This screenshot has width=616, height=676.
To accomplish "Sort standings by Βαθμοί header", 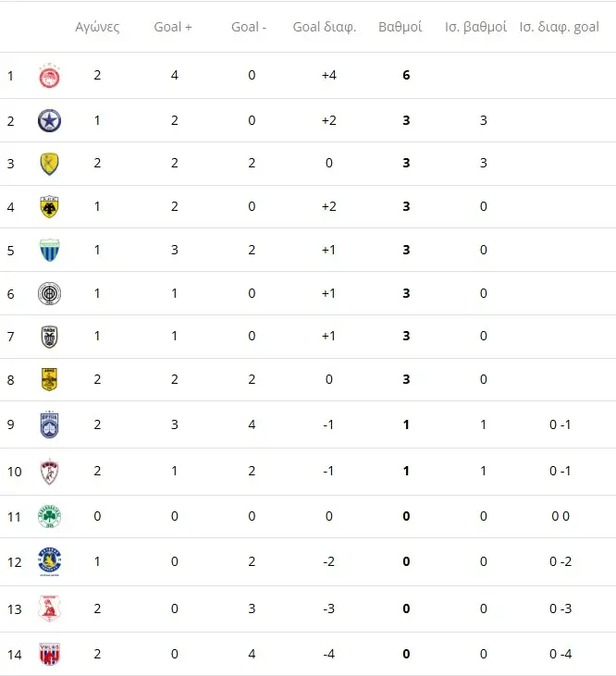I will [400, 27].
